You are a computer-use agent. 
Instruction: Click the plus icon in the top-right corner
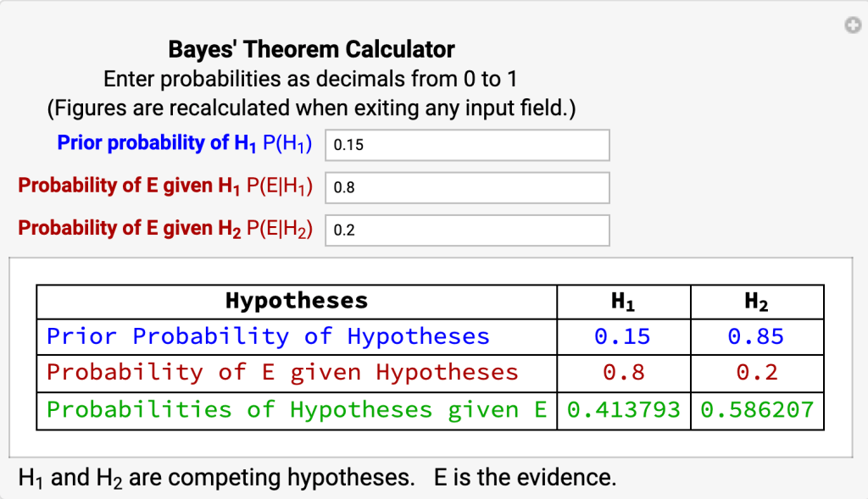853,26
